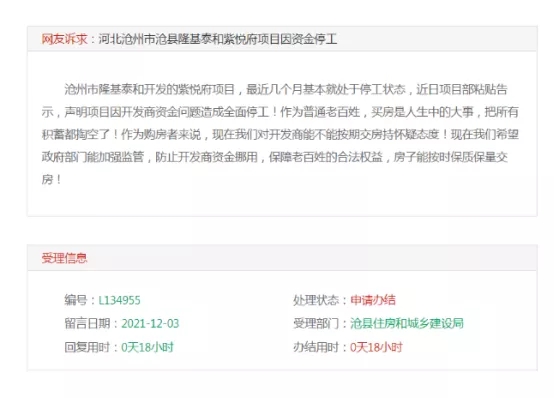Click the last body line ending with 房！
Viewport: 554px width, 398px height.
coord(52,180)
